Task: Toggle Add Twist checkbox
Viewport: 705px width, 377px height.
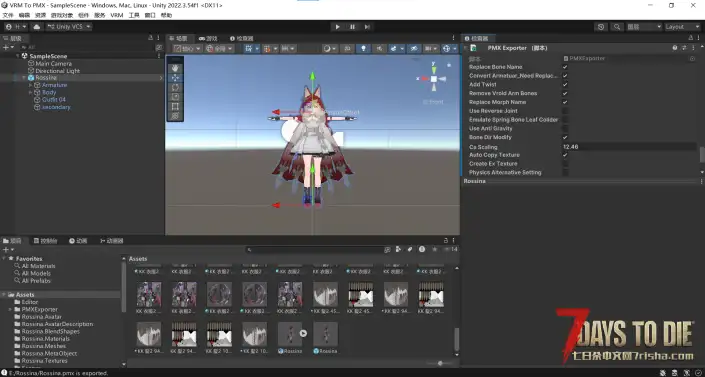Action: (x=565, y=85)
